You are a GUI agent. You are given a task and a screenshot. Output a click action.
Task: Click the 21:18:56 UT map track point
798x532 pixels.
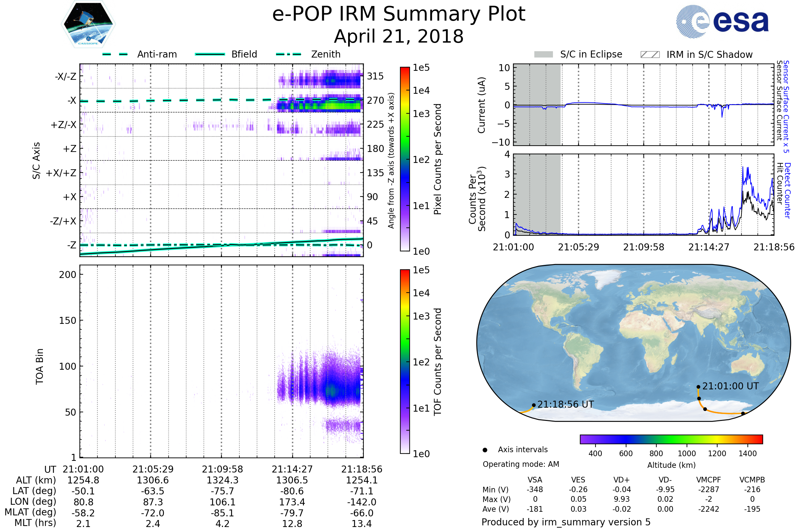pos(534,405)
